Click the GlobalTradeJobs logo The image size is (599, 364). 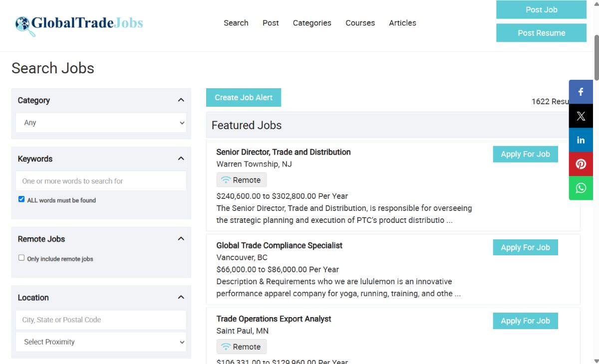[x=79, y=24]
